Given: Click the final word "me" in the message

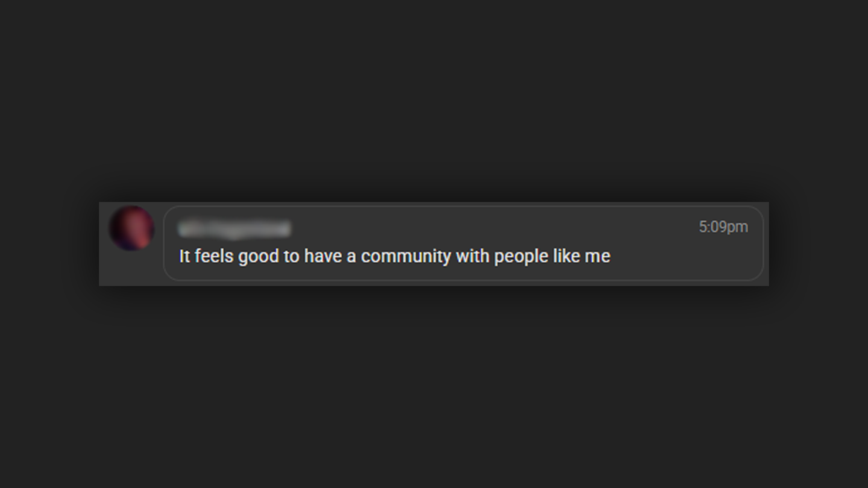Looking at the screenshot, I should (x=597, y=257).
